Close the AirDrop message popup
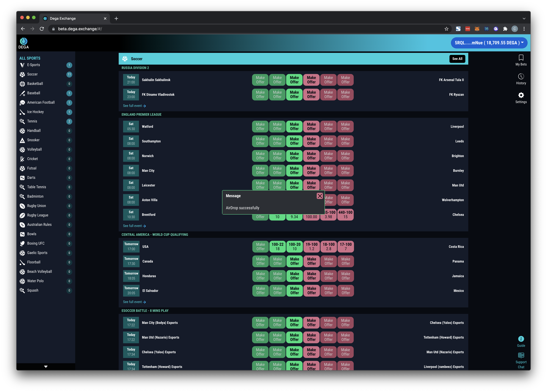This screenshot has width=547, height=392. point(320,196)
